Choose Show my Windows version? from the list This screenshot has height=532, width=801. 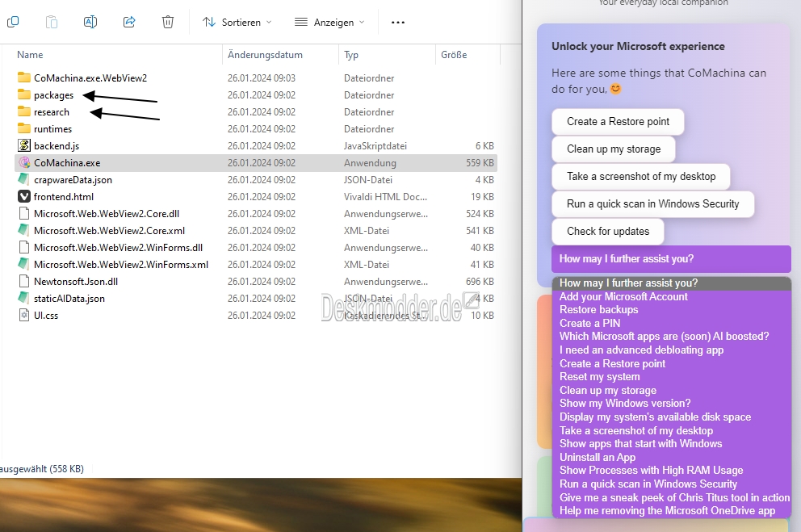672,404
